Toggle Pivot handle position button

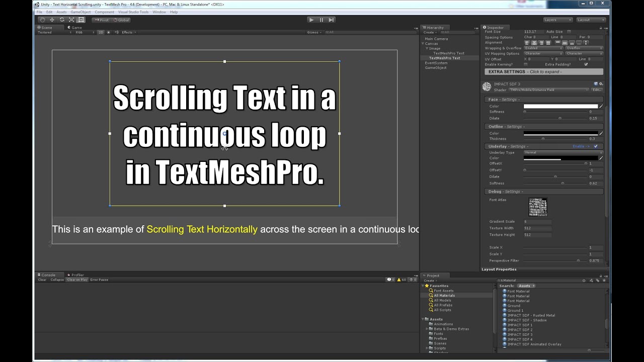click(x=102, y=20)
